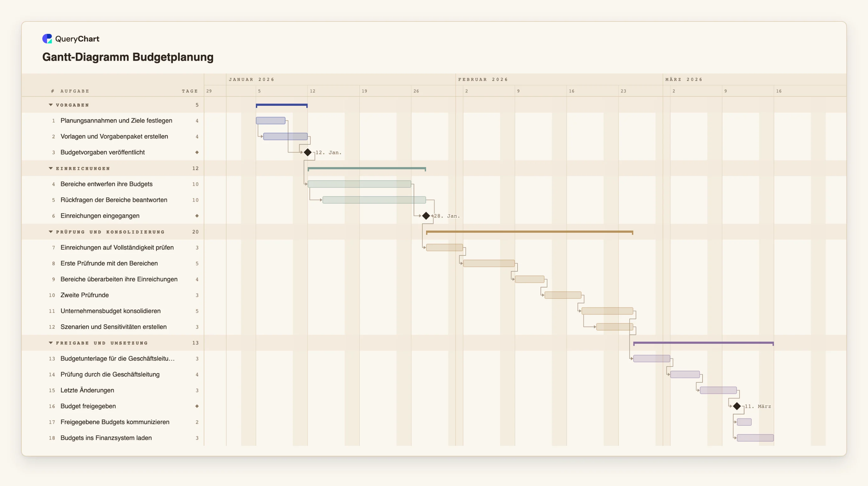Click 'Planungsannahmen und Ziele festlegen' task name
The height and width of the screenshot is (486, 868).
click(x=116, y=121)
